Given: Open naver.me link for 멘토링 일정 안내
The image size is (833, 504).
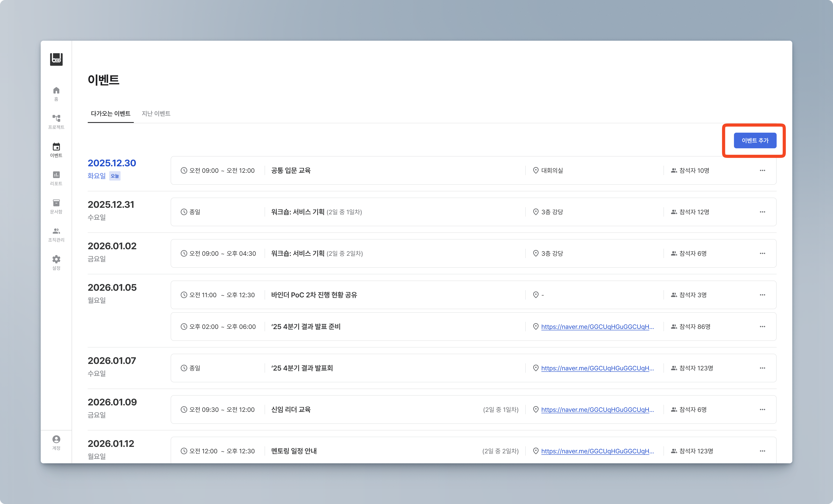Looking at the screenshot, I should pos(597,451).
